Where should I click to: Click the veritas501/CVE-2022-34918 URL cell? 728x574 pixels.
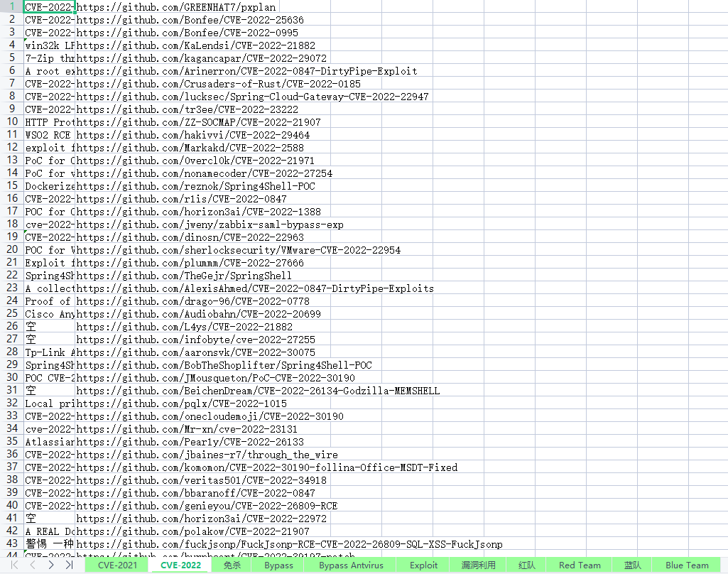[x=203, y=480]
